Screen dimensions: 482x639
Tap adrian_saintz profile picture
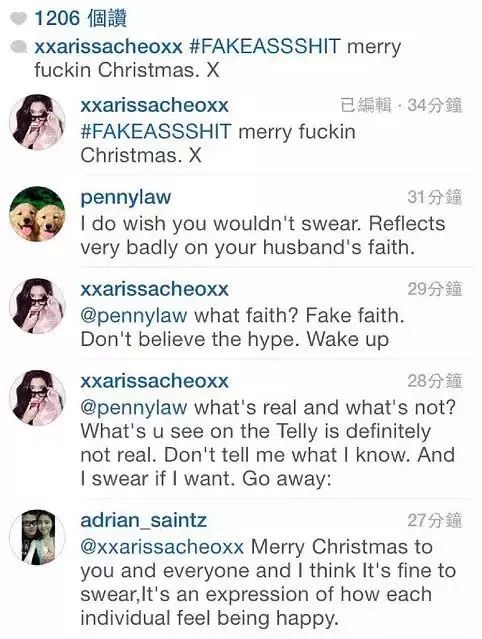pyautogui.click(x=37, y=537)
